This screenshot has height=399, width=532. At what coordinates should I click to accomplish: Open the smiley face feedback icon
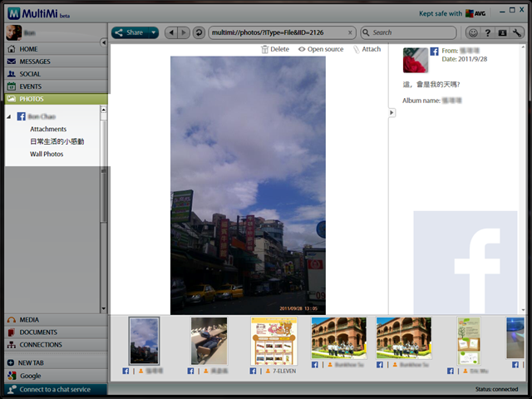(x=473, y=32)
